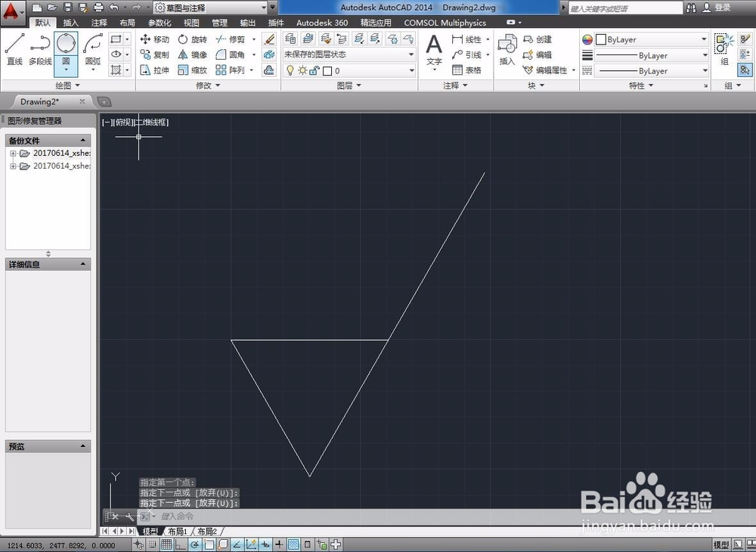Viewport: 756px width, 552px height.
Task: Click the Array (阵列) tool
Action: (x=231, y=70)
